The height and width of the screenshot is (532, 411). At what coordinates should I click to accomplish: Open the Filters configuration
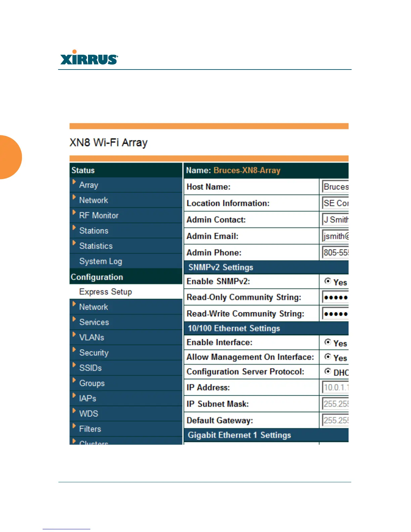[90, 429]
